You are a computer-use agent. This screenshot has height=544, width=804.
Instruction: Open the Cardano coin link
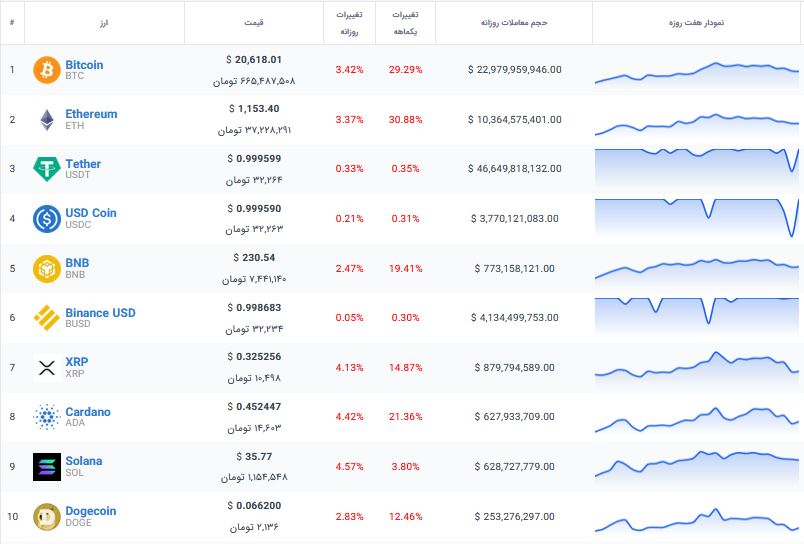(x=88, y=412)
